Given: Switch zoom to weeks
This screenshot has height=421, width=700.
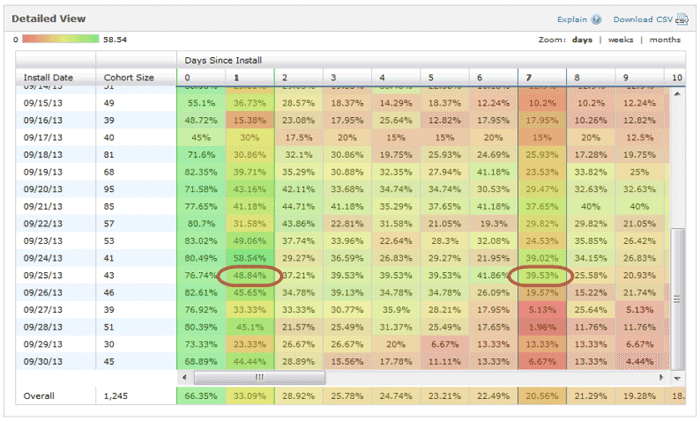Looking at the screenshot, I should (621, 40).
